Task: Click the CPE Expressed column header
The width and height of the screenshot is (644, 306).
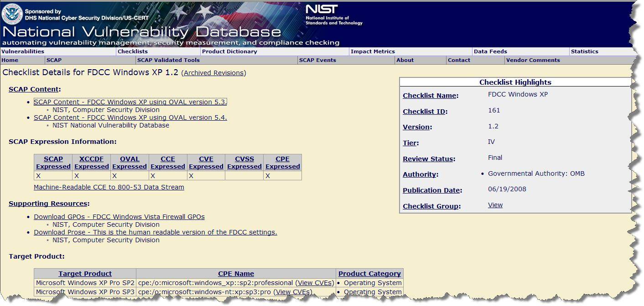Action: pyautogui.click(x=283, y=163)
